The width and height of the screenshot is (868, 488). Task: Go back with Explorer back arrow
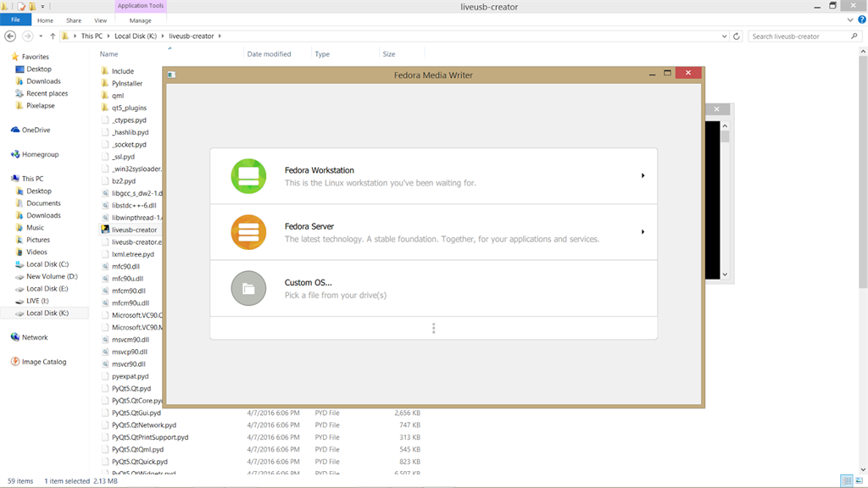click(10, 36)
